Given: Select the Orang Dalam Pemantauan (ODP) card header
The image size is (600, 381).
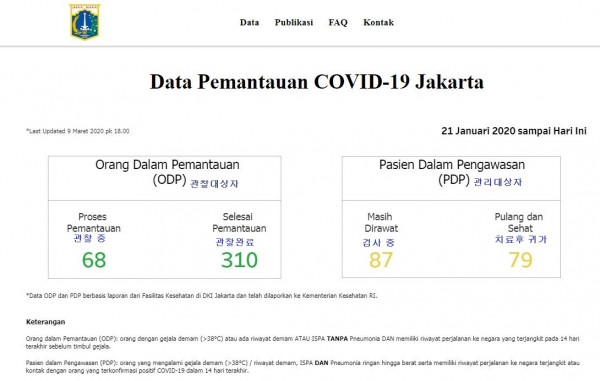Looking at the screenshot, I should pyautogui.click(x=165, y=178).
